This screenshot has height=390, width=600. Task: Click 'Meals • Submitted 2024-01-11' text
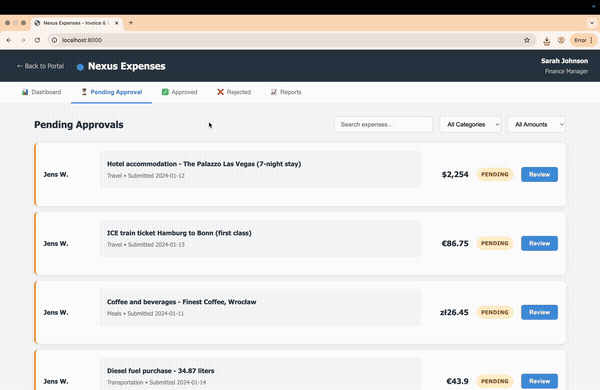[x=145, y=313]
